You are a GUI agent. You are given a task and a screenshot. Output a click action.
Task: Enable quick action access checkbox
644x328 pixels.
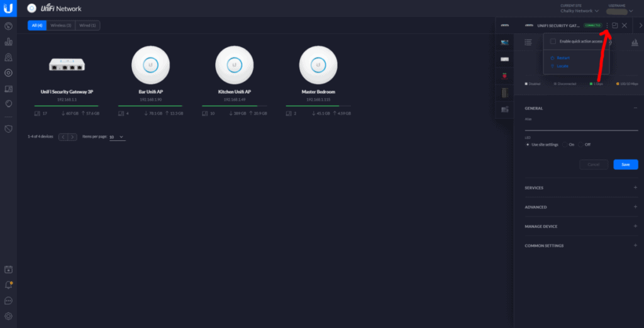(553, 41)
